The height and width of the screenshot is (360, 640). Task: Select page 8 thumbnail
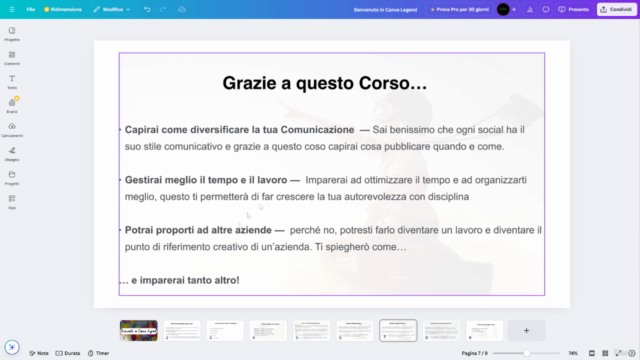pos(441,331)
